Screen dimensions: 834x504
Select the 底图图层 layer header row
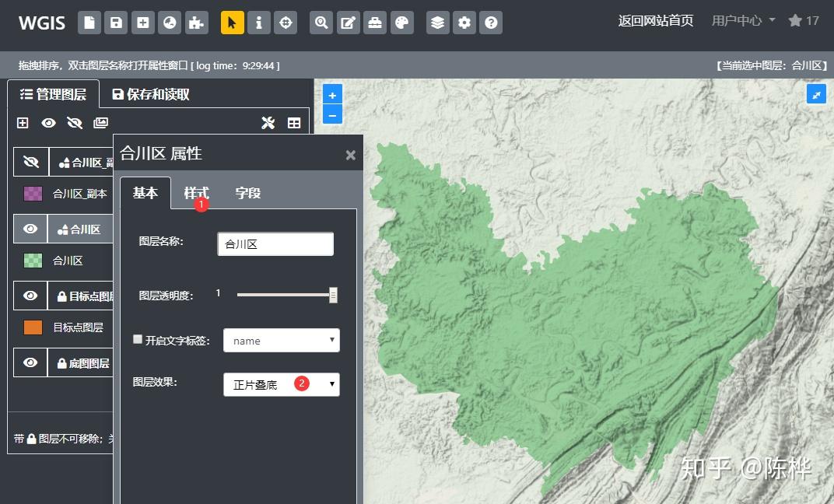click(x=80, y=362)
